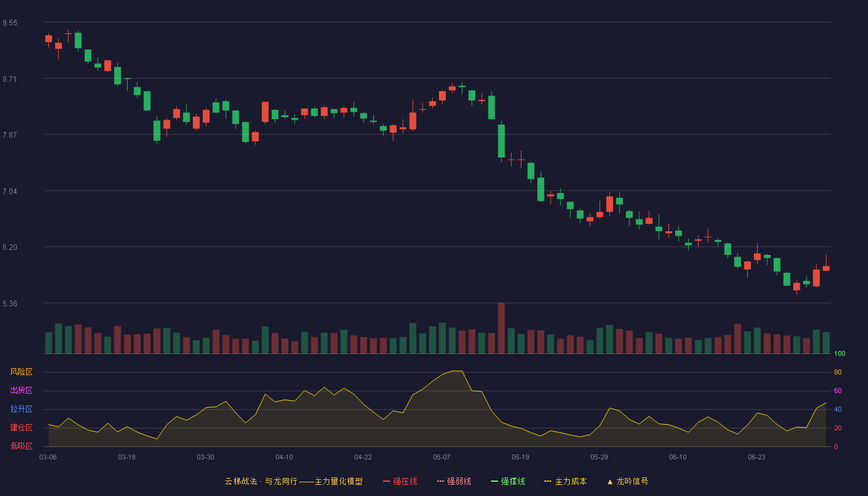This screenshot has width=868, height=496.
Task: Toggle the 强压线 legend item
Action: [x=400, y=481]
